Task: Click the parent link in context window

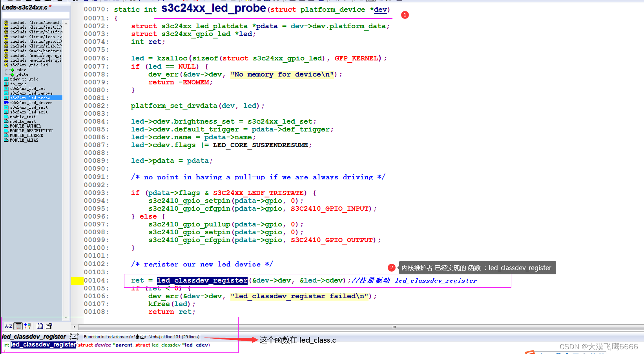Action: 124,345
